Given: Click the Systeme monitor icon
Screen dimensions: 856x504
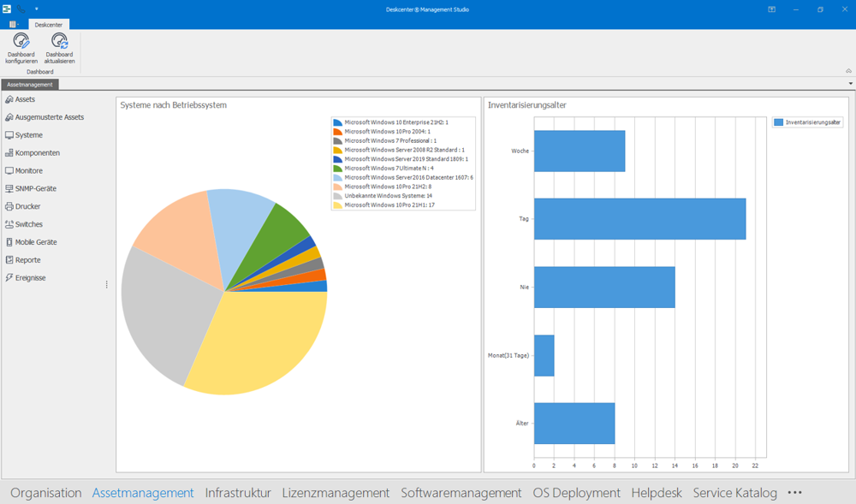Looking at the screenshot, I should pyautogui.click(x=9, y=135).
